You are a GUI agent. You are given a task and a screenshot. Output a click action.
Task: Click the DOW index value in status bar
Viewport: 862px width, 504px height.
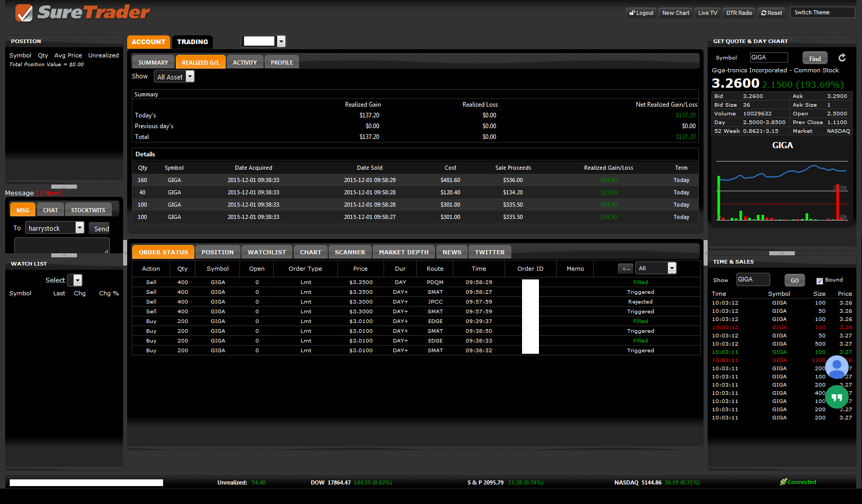click(x=339, y=482)
